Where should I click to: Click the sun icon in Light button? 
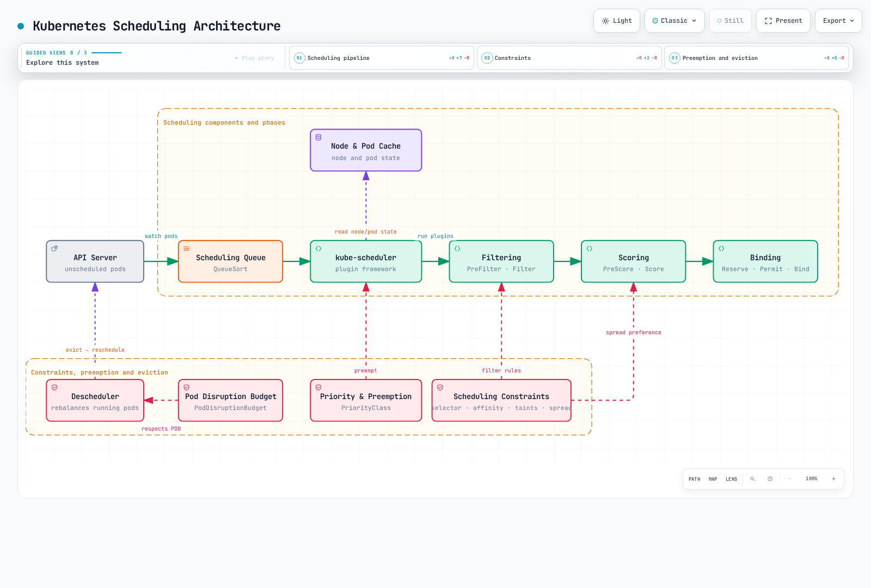coord(605,21)
